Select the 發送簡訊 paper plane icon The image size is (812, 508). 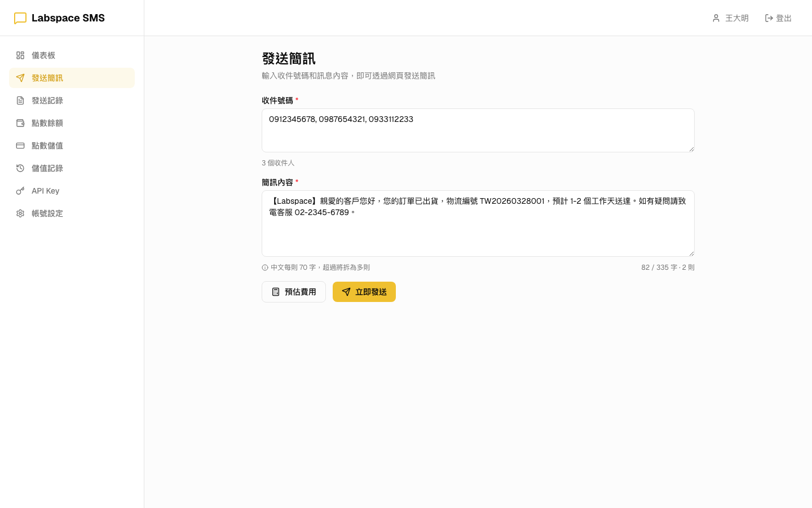[x=20, y=78]
